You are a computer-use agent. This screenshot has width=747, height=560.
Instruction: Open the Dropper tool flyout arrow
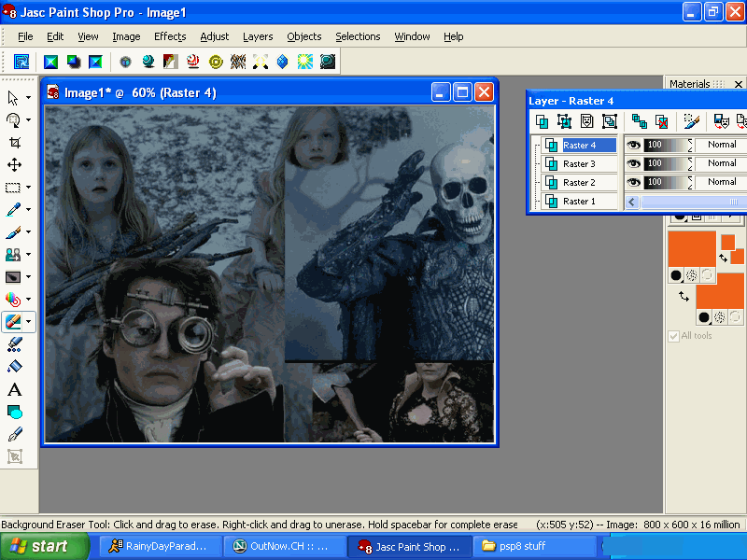coord(29,209)
